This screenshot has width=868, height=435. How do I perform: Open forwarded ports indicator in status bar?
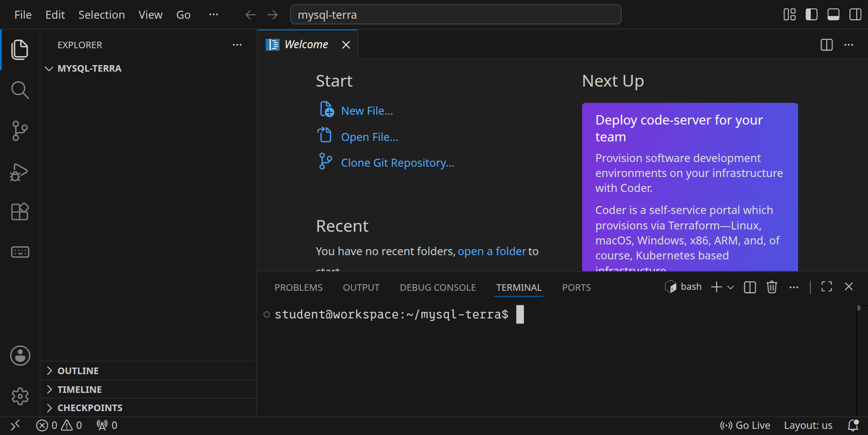(x=107, y=425)
